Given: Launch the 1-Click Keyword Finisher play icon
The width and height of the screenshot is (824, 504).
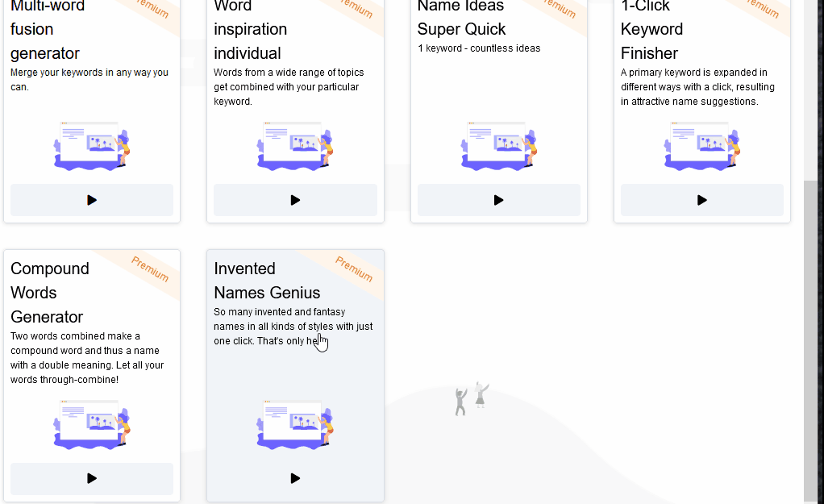Looking at the screenshot, I should (x=701, y=200).
